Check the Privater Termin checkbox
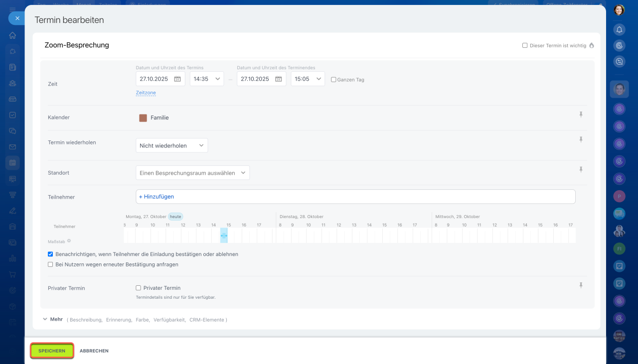Image resolution: width=638 pixels, height=364 pixels. (x=139, y=288)
